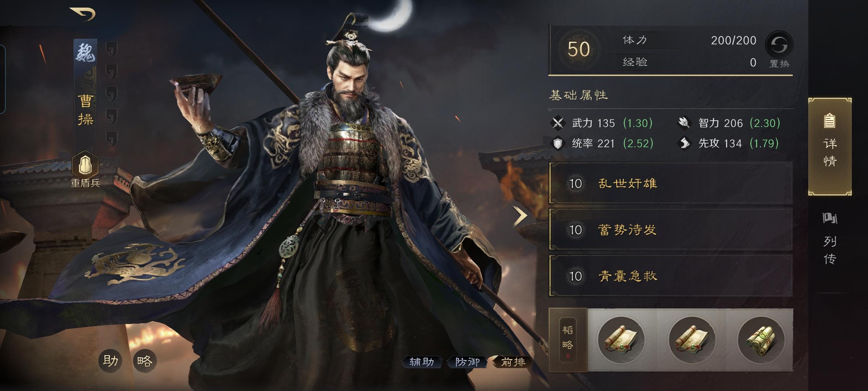
Task: Open the second 韬略 scroll slot
Action: (x=692, y=340)
